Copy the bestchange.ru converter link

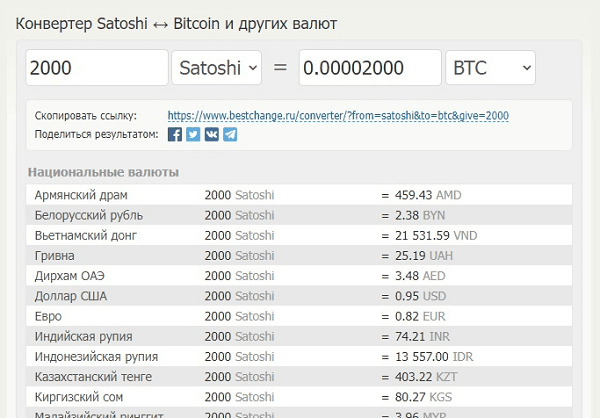pos(338,116)
